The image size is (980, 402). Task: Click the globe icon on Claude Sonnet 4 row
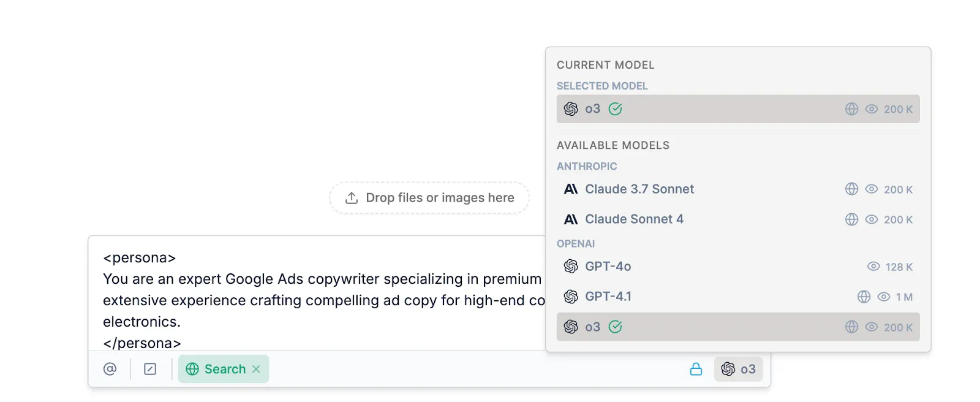click(851, 219)
